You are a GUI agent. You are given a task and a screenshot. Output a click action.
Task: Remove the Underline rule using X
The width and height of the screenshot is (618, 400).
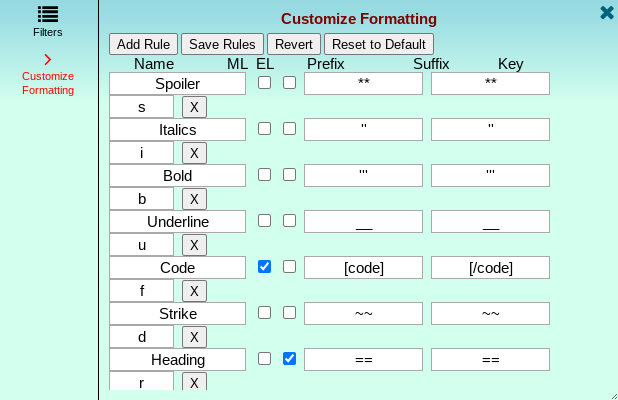194,245
